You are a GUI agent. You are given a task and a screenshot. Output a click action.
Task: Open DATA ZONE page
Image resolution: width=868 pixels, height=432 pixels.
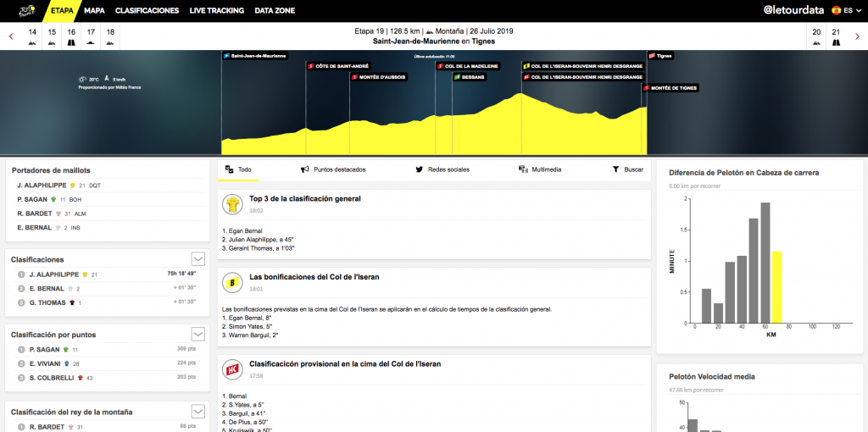[x=275, y=10]
